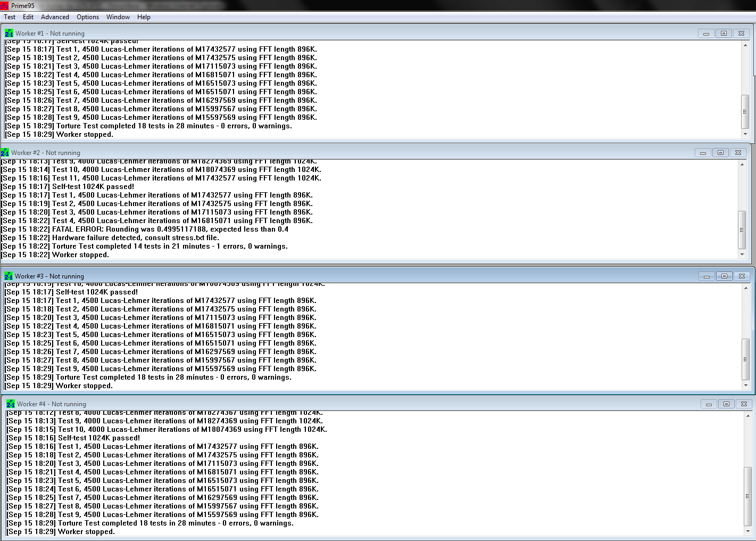756x541 pixels.
Task: Click Worker #2's Test 11 M17432577 line
Action: pos(161,178)
